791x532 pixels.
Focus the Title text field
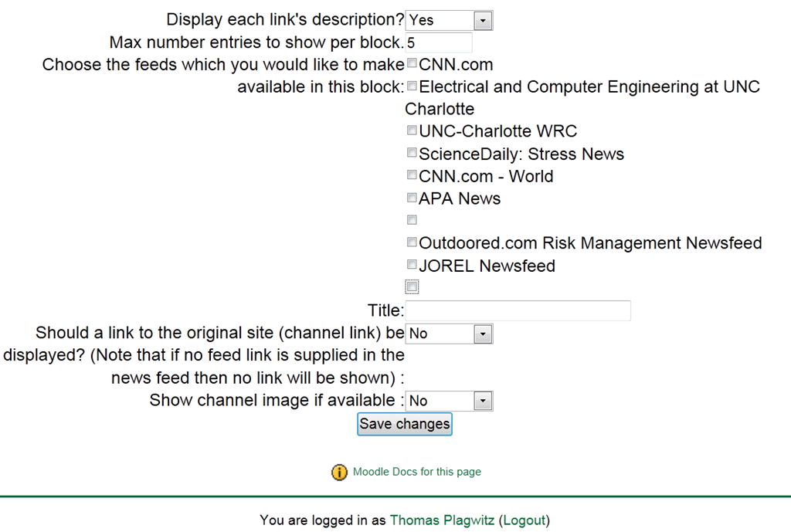point(518,310)
